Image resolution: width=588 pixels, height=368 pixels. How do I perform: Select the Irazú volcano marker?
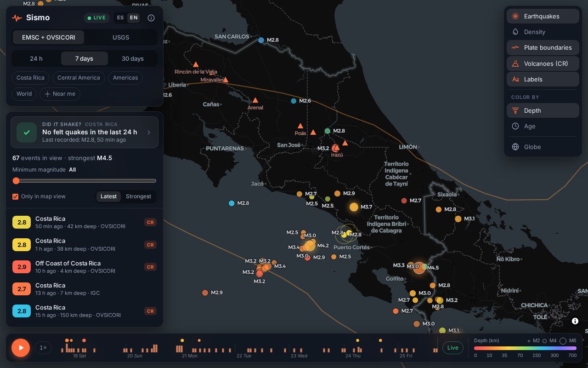pyautogui.click(x=336, y=148)
